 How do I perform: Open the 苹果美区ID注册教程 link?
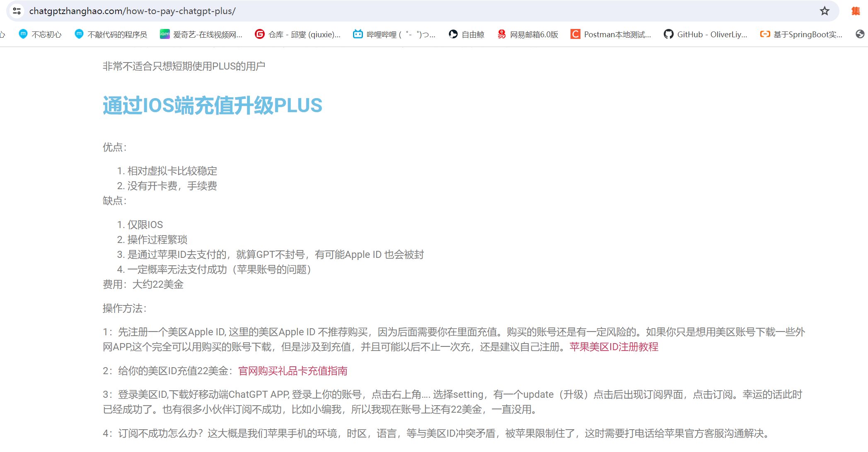pos(614,347)
